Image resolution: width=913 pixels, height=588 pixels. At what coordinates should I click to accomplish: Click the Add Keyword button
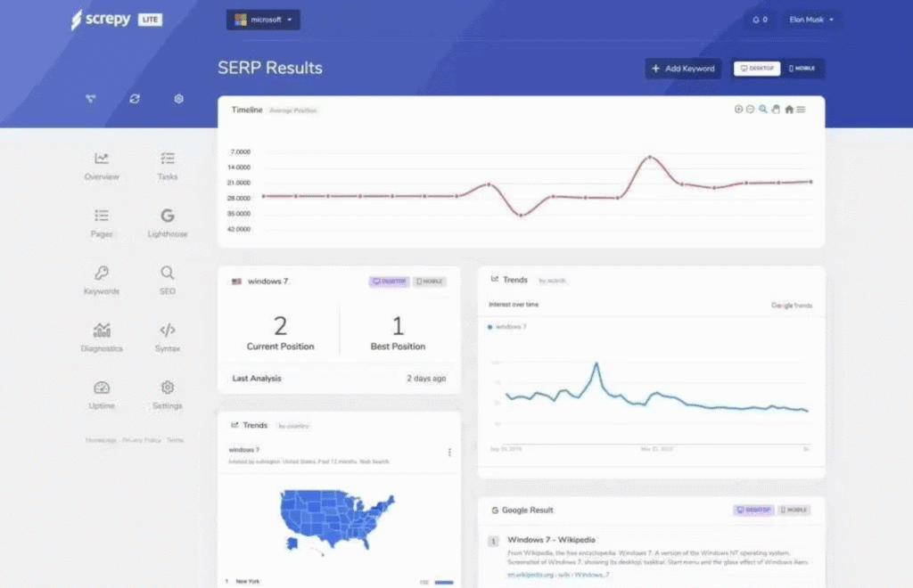[683, 69]
